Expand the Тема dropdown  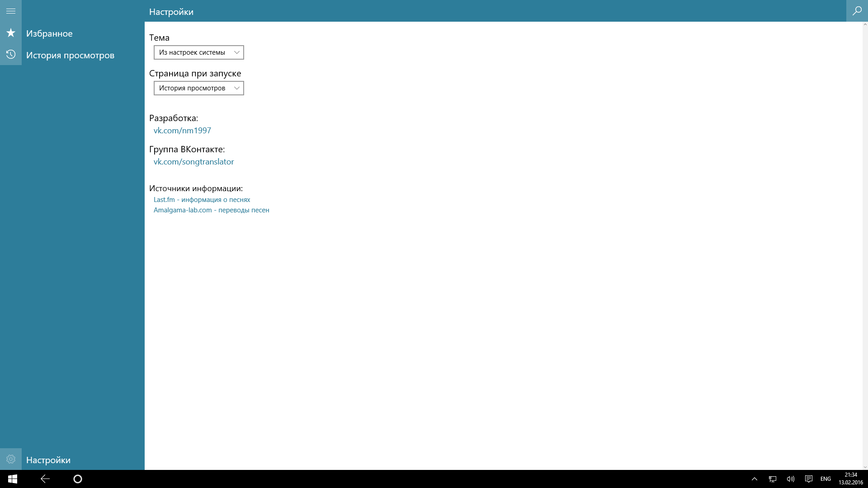198,52
